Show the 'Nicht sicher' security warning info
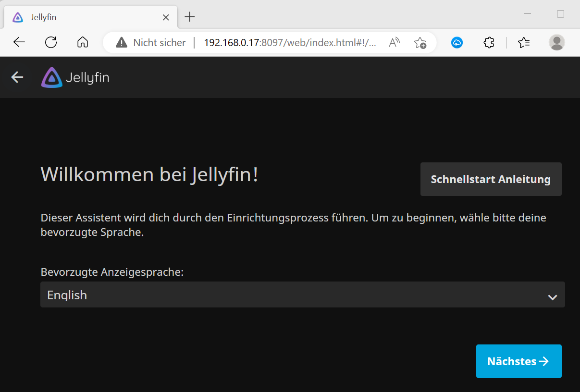This screenshot has height=392, width=580. point(151,42)
